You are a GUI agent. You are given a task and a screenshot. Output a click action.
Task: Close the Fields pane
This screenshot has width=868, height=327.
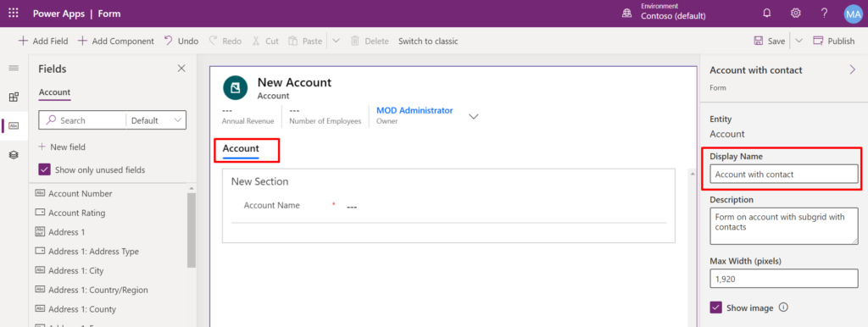pos(181,69)
